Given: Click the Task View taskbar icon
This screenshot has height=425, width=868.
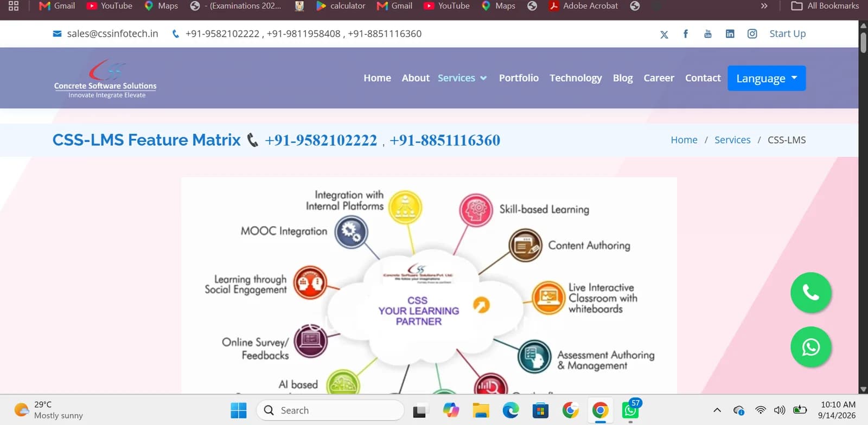Looking at the screenshot, I should [419, 411].
